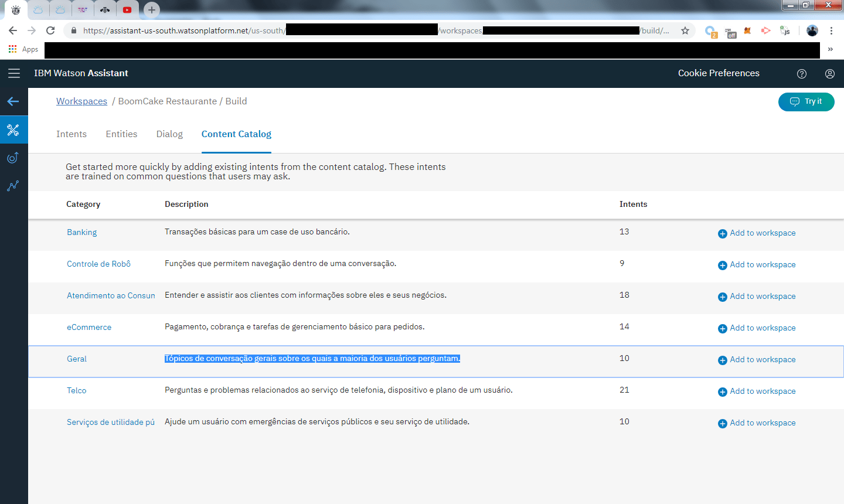Open the user account icon in the header
844x504 pixels.
point(830,74)
